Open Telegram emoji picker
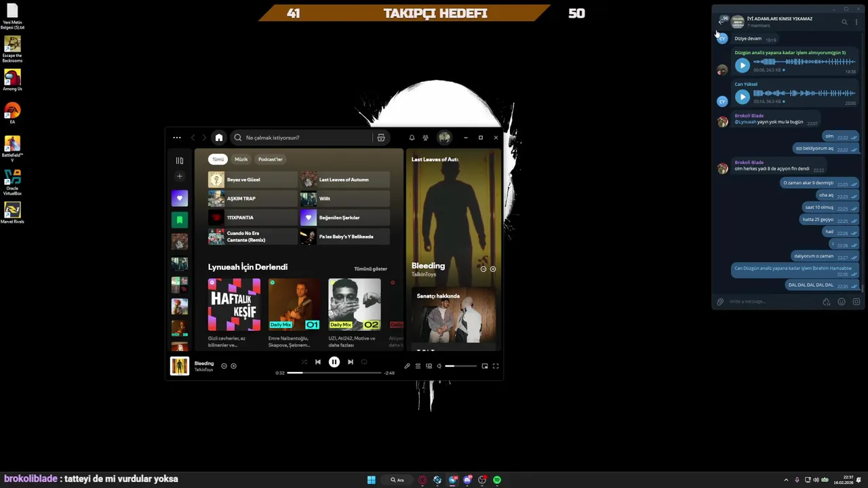868x488 pixels. tap(842, 302)
